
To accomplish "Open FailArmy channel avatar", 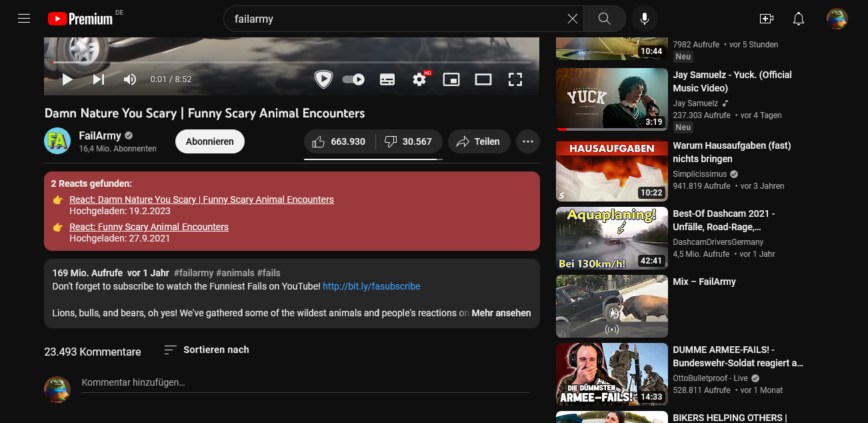I will click(57, 141).
